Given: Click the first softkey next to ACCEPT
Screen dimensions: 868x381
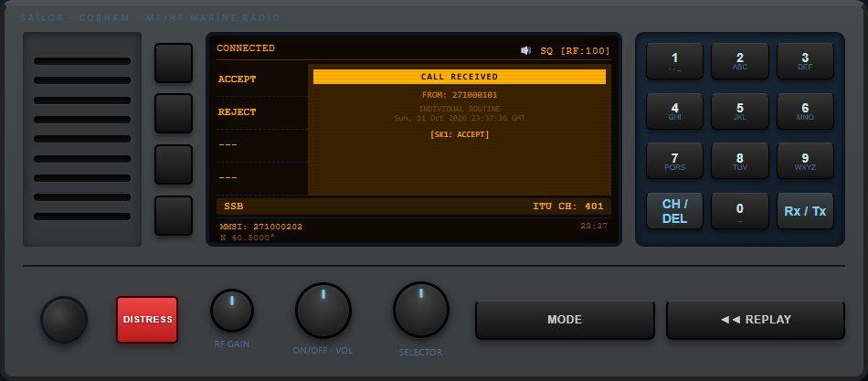Looking at the screenshot, I should coord(174,63).
